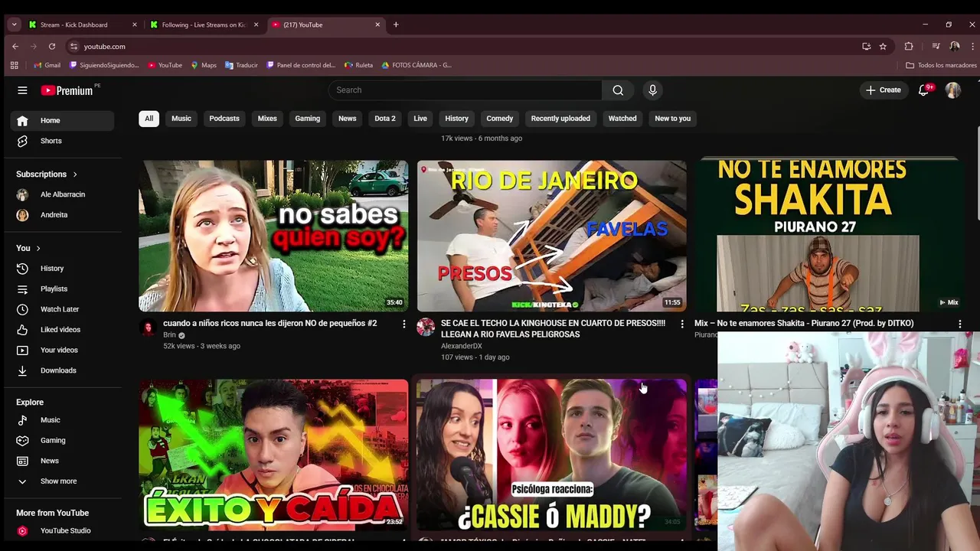Switch to Following - Live Streams tab
The height and width of the screenshot is (551, 980).
pos(204,24)
